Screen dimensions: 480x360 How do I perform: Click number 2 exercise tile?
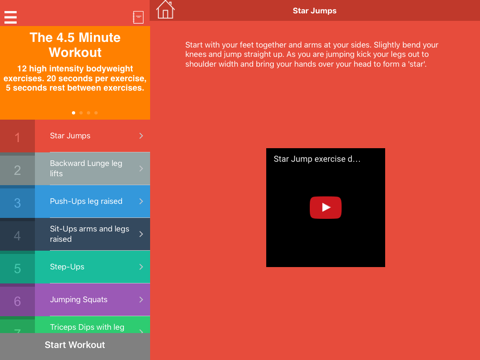[17, 169]
